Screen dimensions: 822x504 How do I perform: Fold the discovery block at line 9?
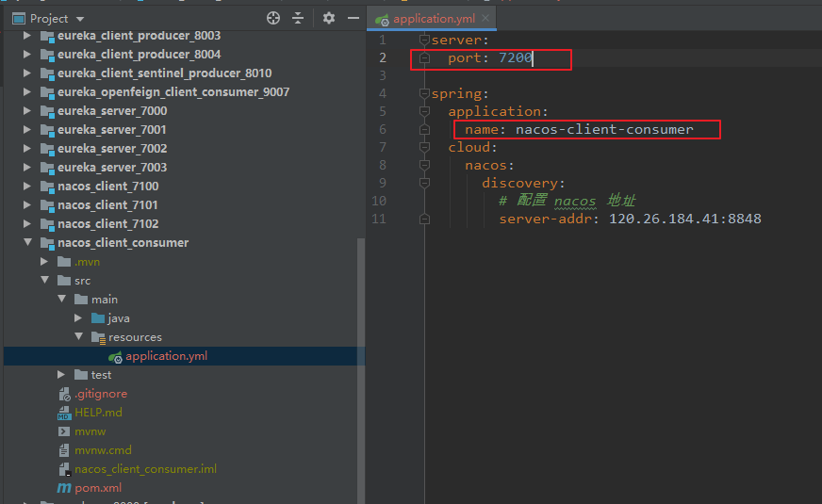tap(424, 183)
